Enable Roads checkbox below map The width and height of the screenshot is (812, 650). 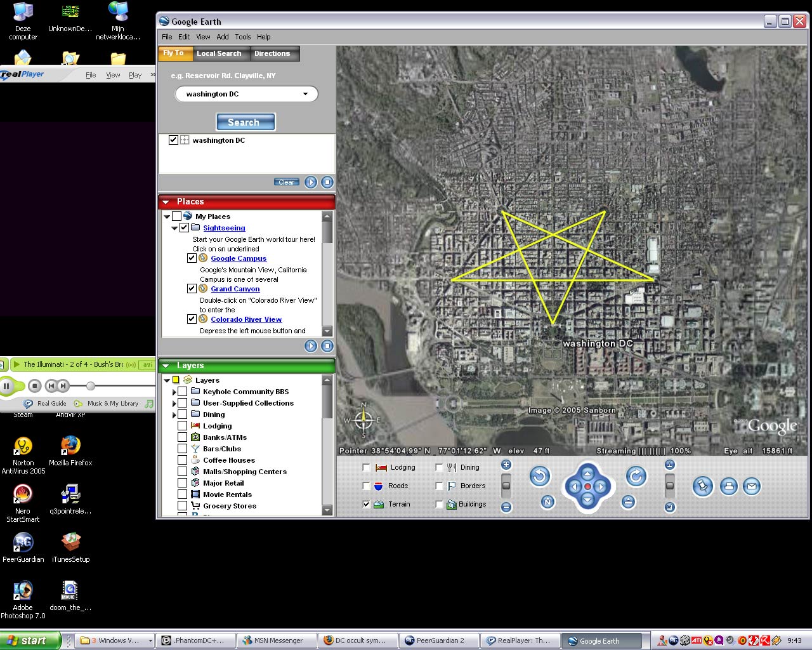pyautogui.click(x=366, y=486)
